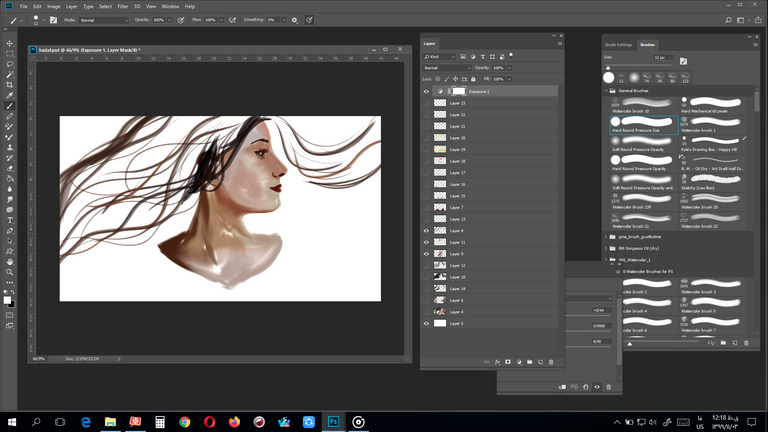This screenshot has height=432, width=768.
Task: Click the search icon in options bar
Action: pos(728,20)
